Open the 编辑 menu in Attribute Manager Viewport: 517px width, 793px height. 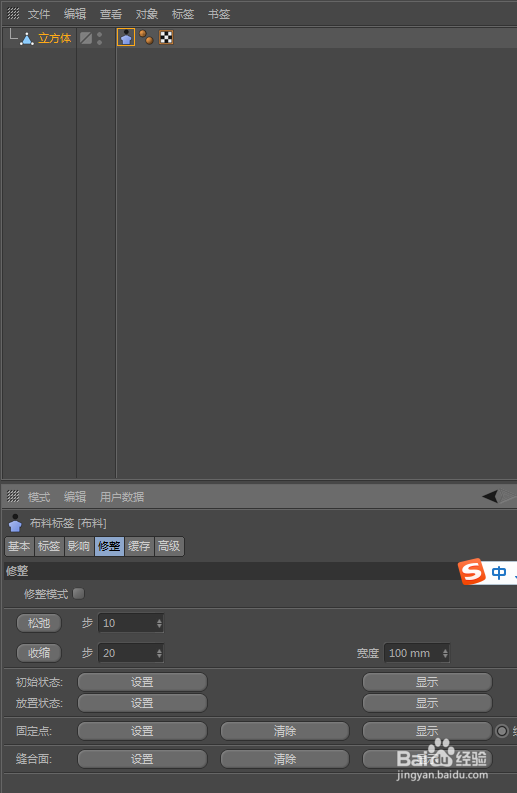(x=75, y=497)
